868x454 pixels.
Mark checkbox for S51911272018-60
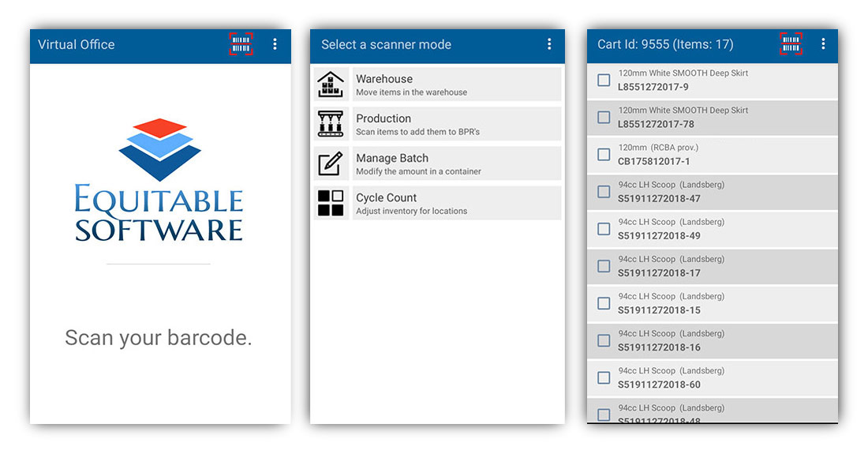tap(604, 377)
